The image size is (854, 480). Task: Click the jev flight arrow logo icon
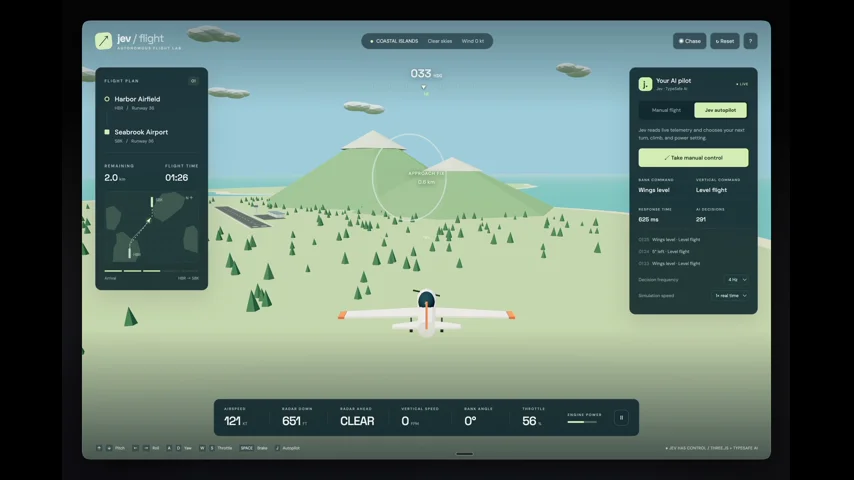pyautogui.click(x=103, y=41)
